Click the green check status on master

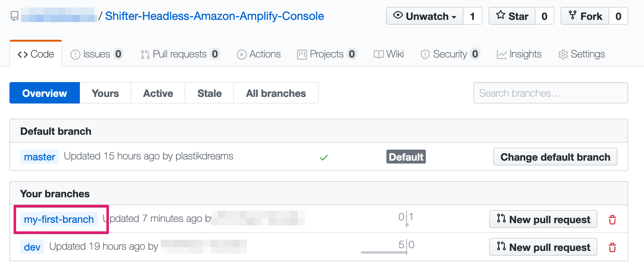[x=324, y=157]
